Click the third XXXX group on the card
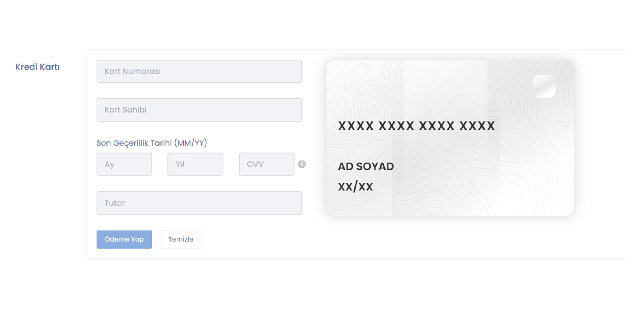Screen dimensions: 644x316 click(x=437, y=126)
